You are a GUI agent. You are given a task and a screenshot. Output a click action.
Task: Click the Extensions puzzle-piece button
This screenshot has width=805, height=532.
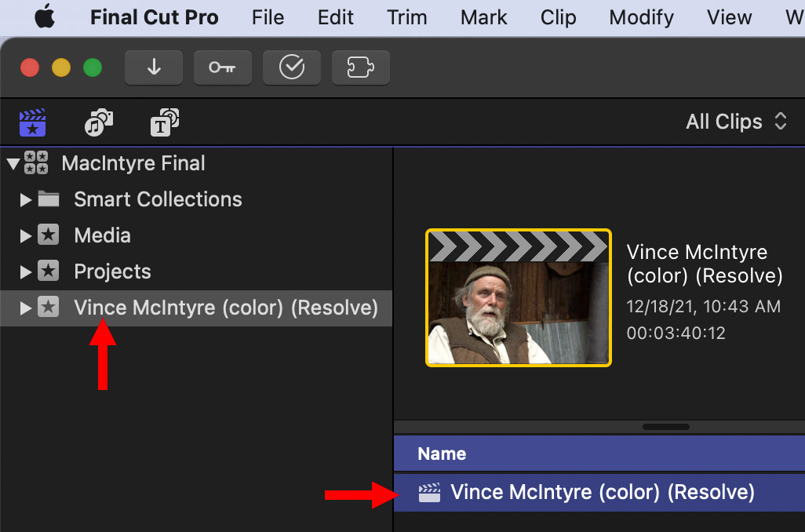pos(361,67)
